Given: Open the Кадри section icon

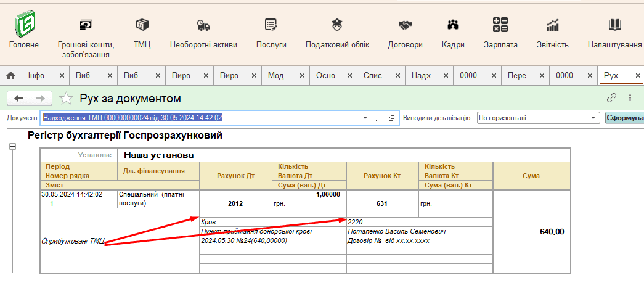Looking at the screenshot, I should [453, 26].
